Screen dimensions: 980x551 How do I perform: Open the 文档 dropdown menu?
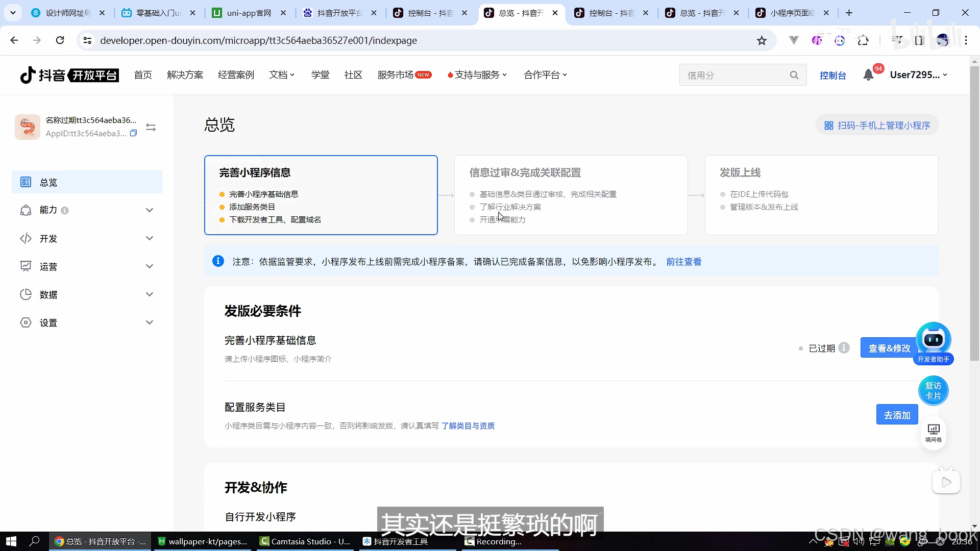point(282,75)
